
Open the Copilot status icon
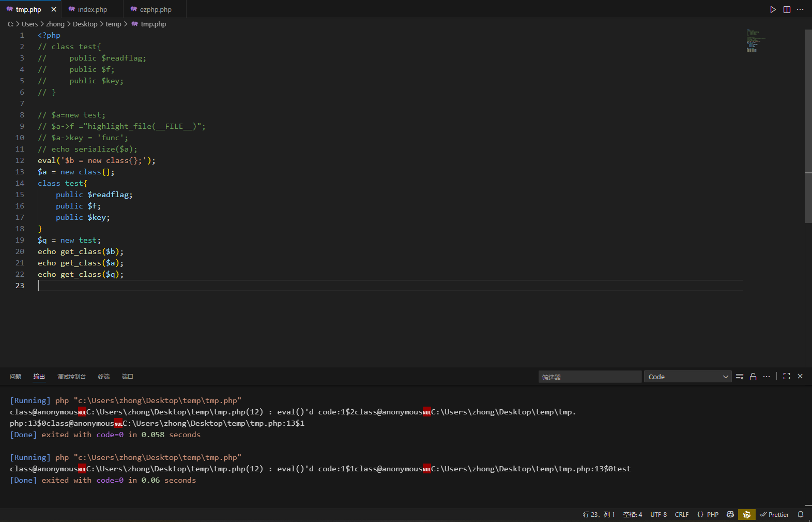[x=730, y=514]
